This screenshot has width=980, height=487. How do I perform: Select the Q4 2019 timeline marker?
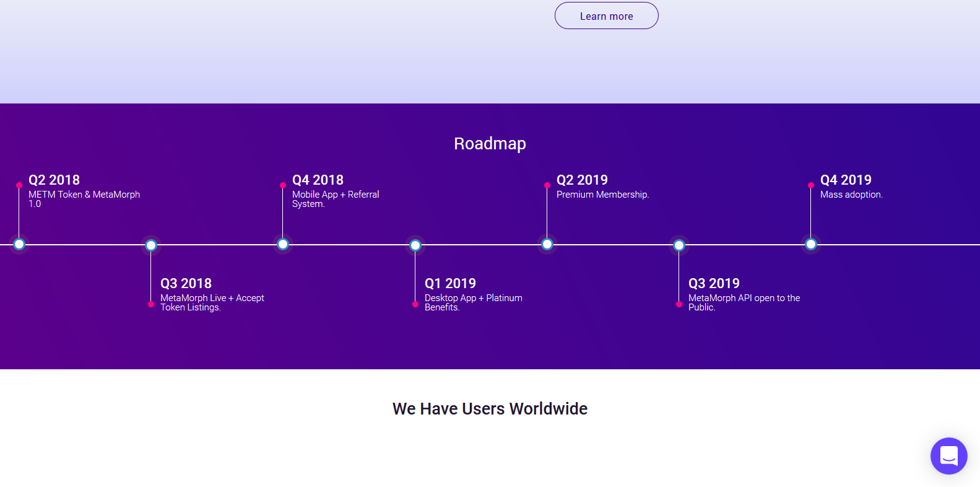pyautogui.click(x=811, y=244)
